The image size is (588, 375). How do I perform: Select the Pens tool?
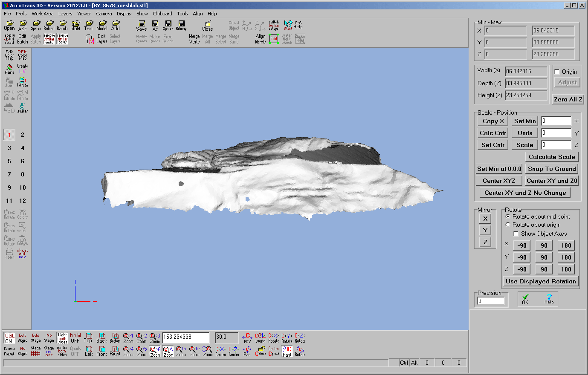coord(9,69)
